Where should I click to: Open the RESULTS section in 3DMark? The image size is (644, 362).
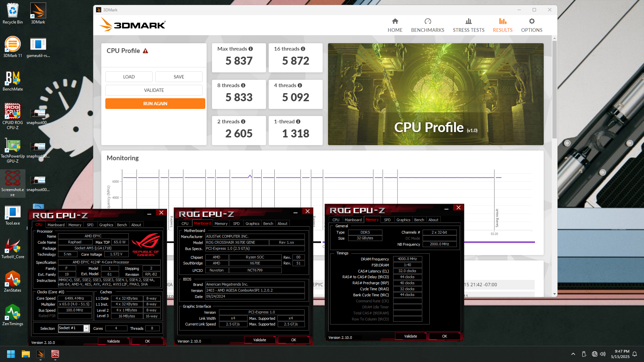click(x=502, y=25)
